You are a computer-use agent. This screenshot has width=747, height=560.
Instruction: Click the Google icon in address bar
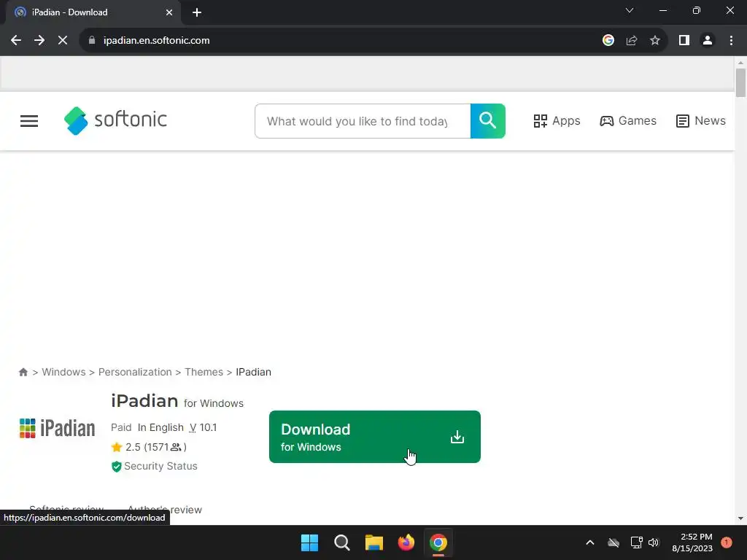(x=608, y=41)
